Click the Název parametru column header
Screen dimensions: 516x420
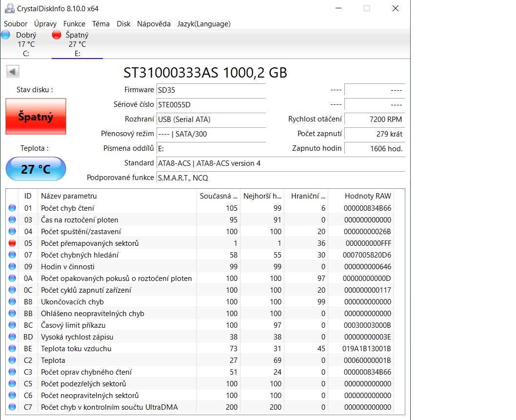point(117,196)
